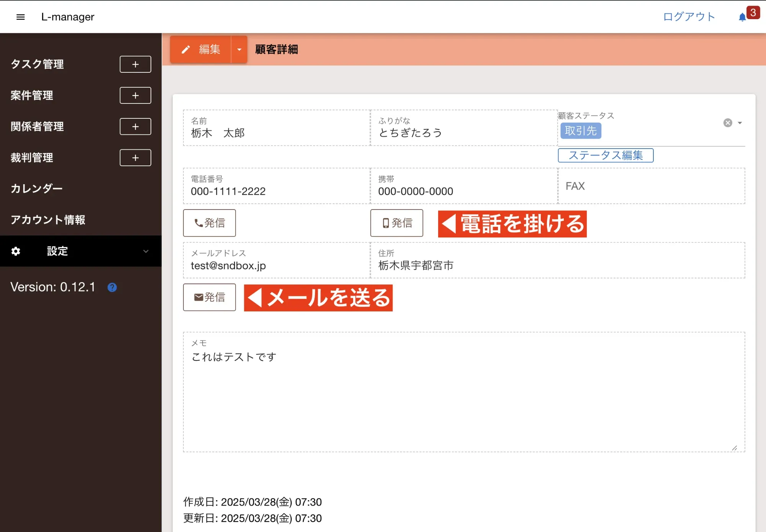Viewport: 766px width, 532px height.
Task: Add new 関係者 with plus icon
Action: [x=135, y=126]
